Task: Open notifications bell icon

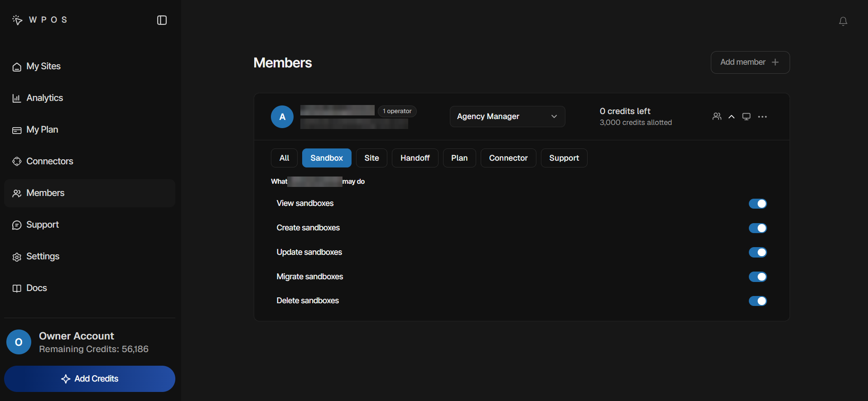Action: 843,21
